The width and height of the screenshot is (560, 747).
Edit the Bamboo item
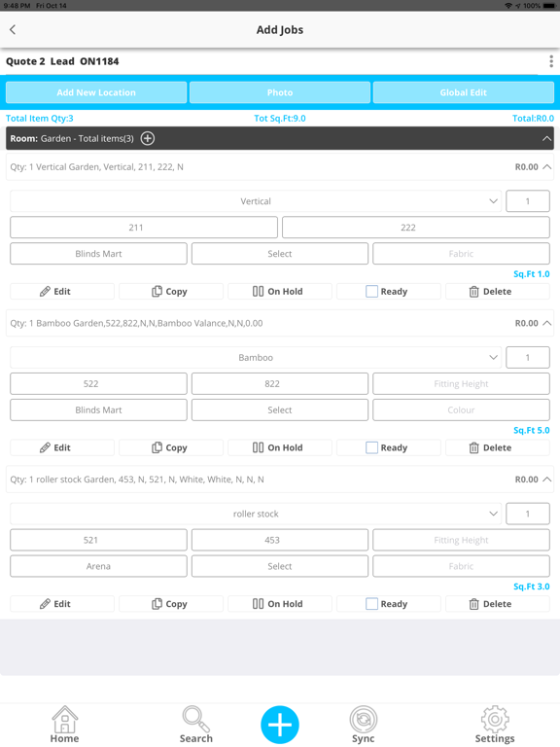62,447
